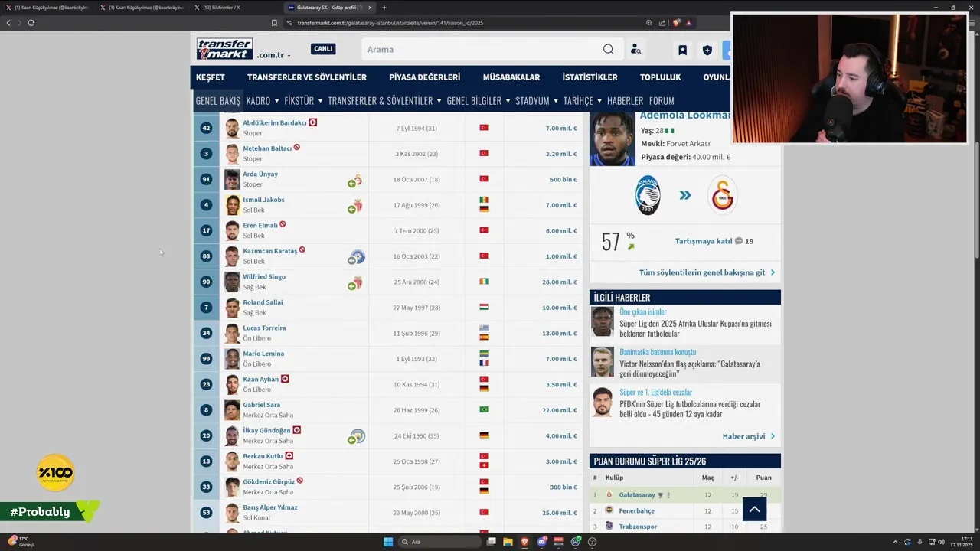Open TOPLULUK menu
Image resolution: width=980 pixels, height=551 pixels.
point(660,77)
